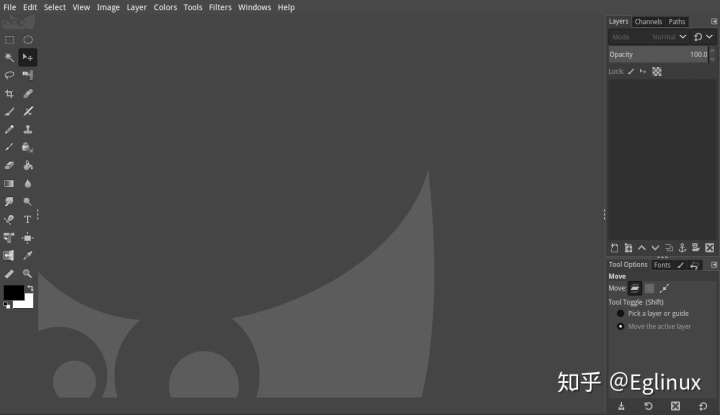The width and height of the screenshot is (720, 415).
Task: Open the File menu
Action: pyautogui.click(x=10, y=7)
